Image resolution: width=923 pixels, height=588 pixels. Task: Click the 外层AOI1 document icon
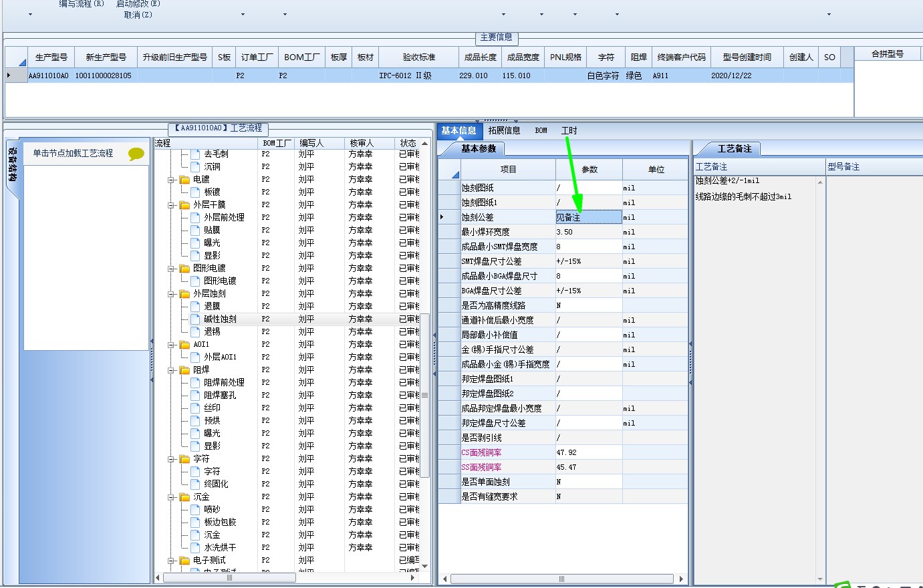(x=195, y=357)
